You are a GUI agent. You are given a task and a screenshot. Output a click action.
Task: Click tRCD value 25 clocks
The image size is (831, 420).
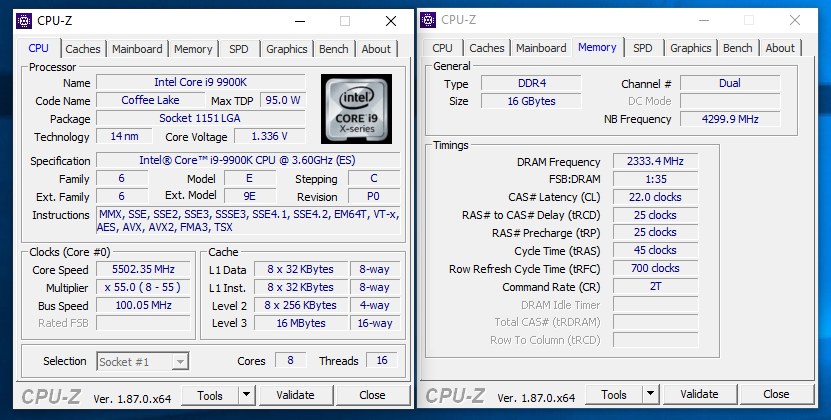point(655,215)
